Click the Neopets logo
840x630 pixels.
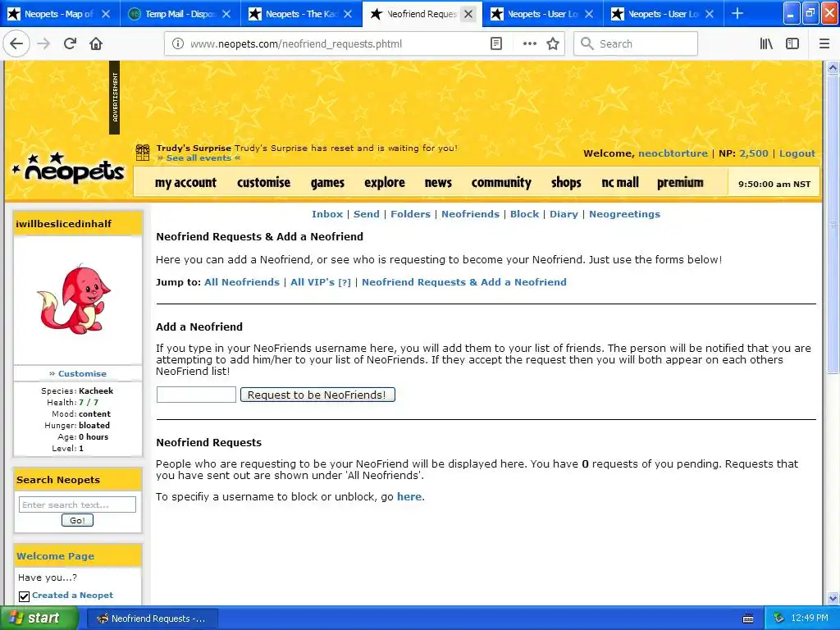[69, 169]
